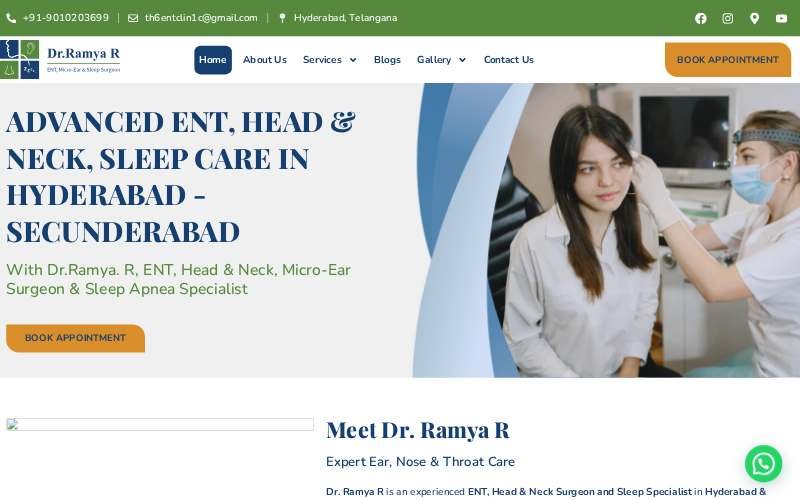Expand the Services dropdown arrow
The height and width of the screenshot is (500, 800).
pos(353,60)
